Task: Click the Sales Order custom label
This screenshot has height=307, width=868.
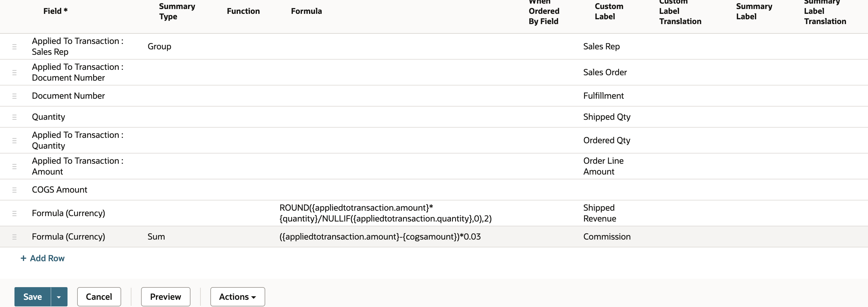Action: point(605,72)
